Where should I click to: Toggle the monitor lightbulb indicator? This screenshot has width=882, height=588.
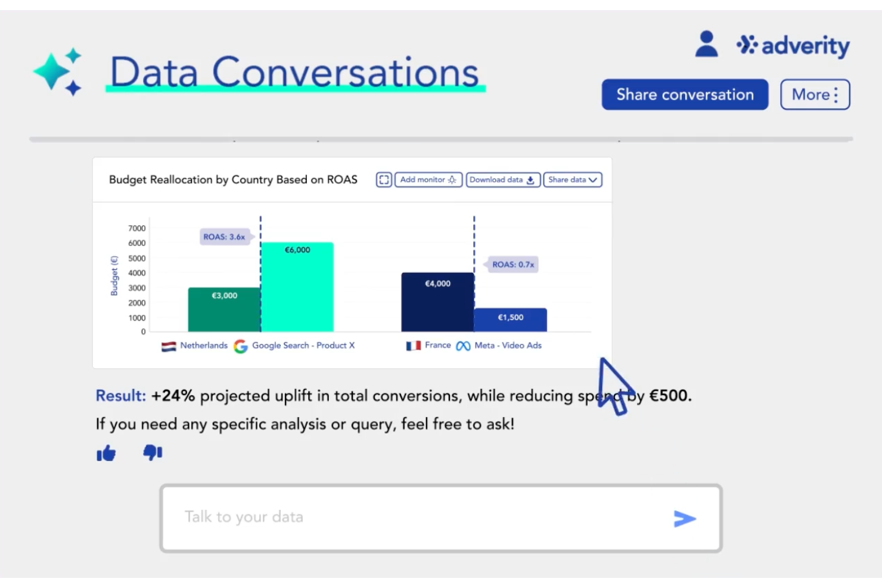pos(452,179)
